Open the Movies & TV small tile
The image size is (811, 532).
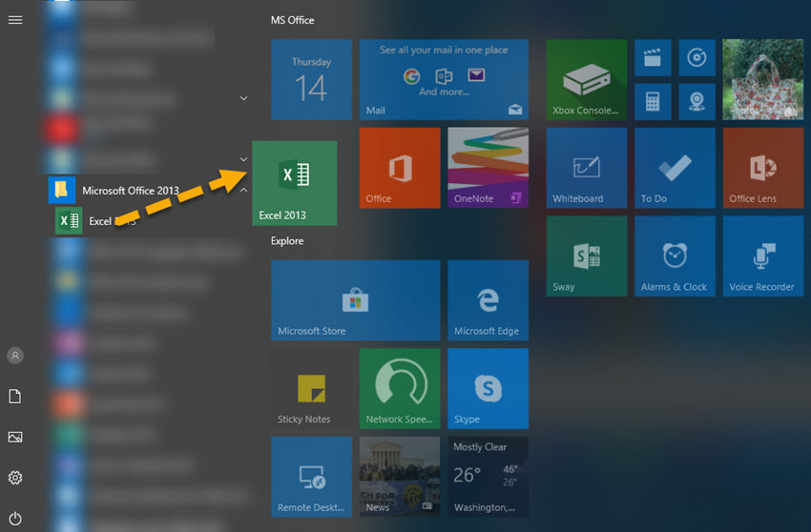pyautogui.click(x=653, y=57)
